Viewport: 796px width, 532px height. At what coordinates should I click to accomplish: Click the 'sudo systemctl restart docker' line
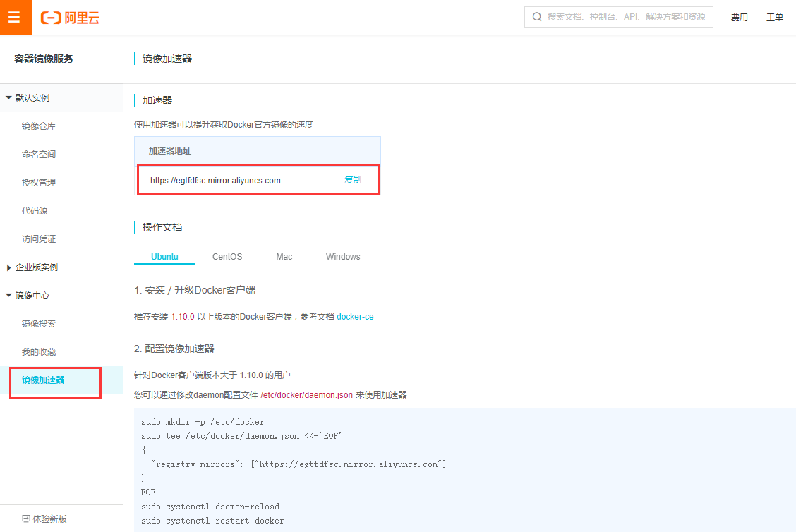coord(212,520)
